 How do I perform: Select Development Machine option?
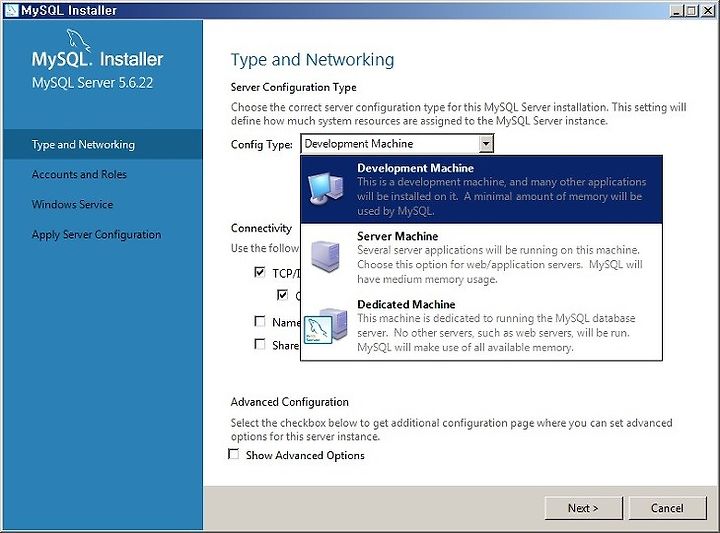click(x=481, y=189)
